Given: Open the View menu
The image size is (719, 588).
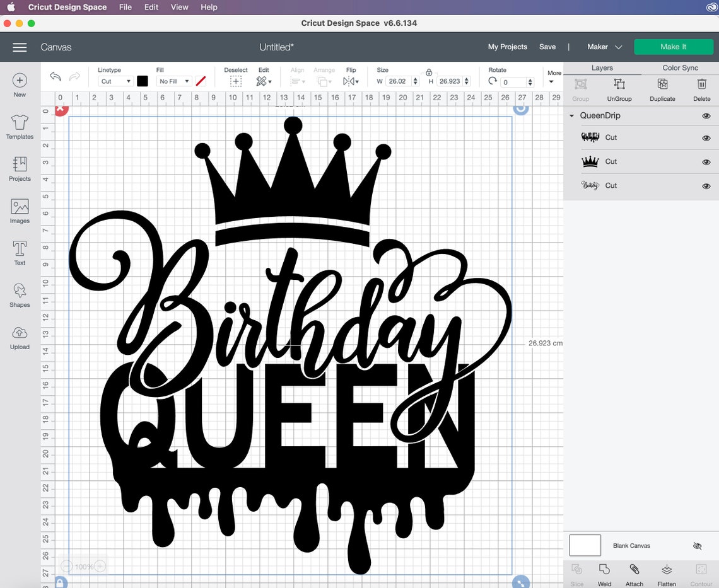Looking at the screenshot, I should pos(179,7).
